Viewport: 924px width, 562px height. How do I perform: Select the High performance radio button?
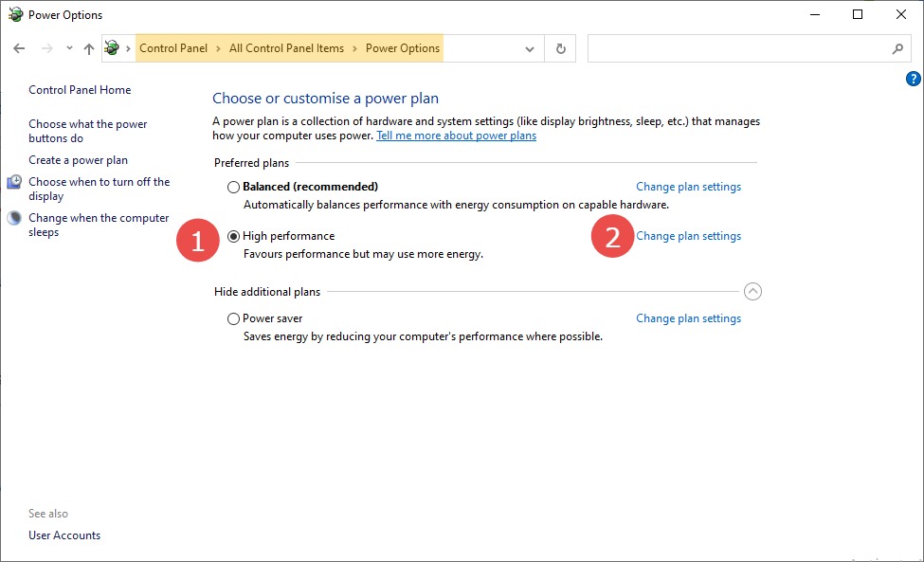coord(233,236)
